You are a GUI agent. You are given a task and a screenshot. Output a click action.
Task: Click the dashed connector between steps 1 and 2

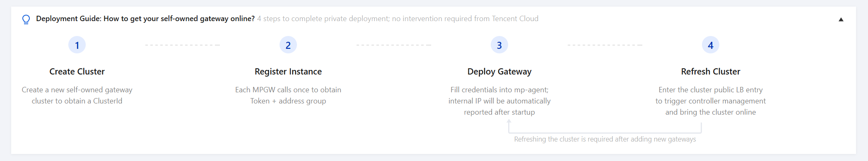pos(183,45)
